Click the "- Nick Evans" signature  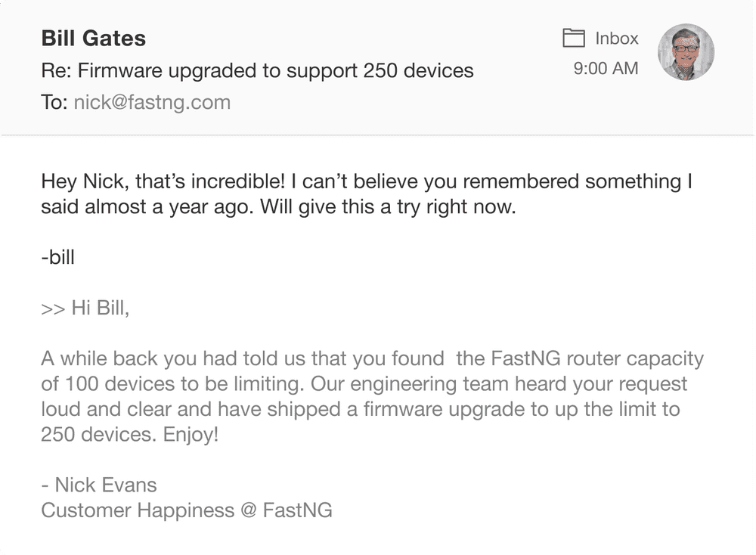[99, 485]
